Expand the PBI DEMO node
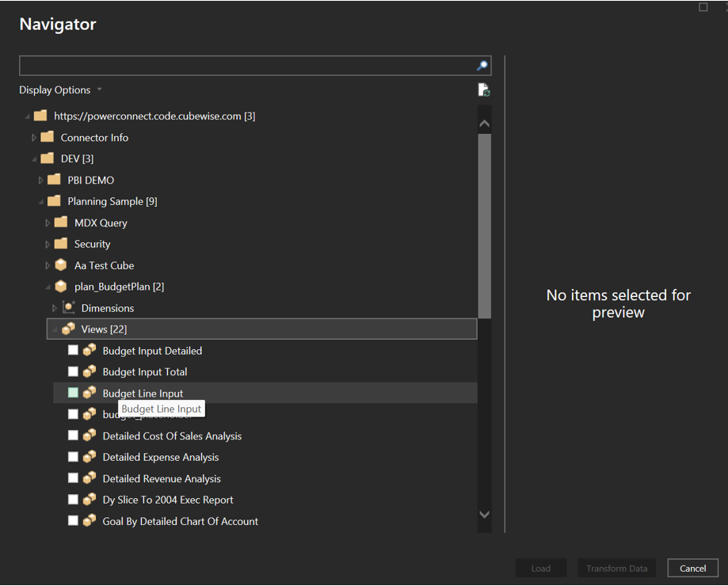Screen dimensions: 728x586 pos(40,180)
